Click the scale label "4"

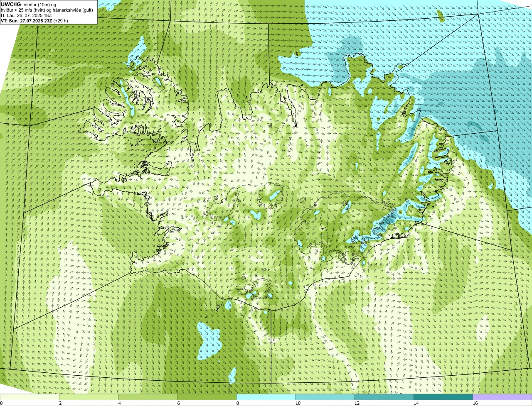click(119, 403)
